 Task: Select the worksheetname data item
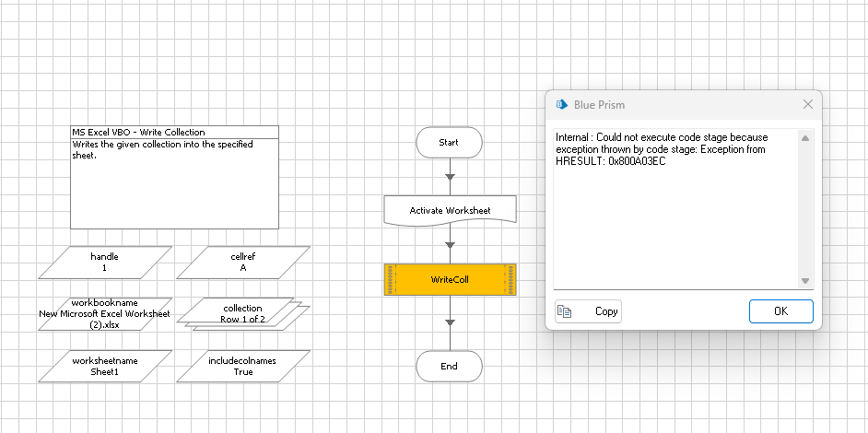[x=105, y=366]
